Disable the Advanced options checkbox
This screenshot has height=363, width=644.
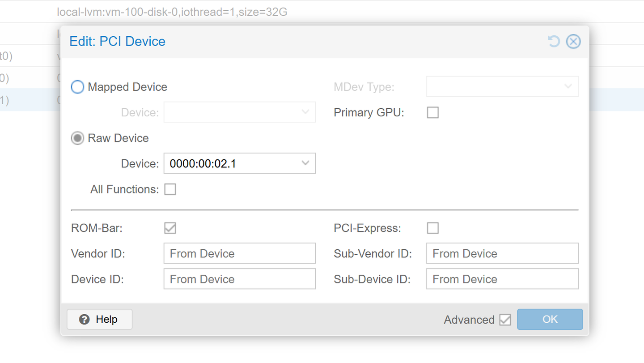(x=505, y=320)
